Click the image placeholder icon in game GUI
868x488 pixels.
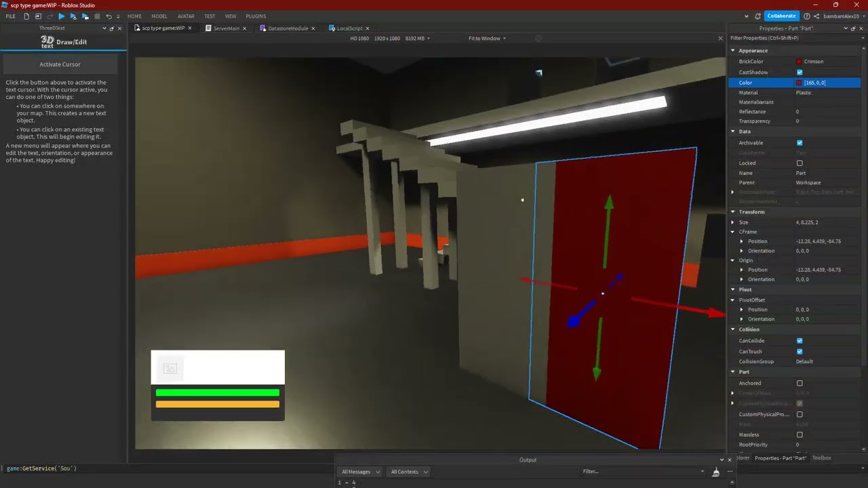[x=170, y=368]
